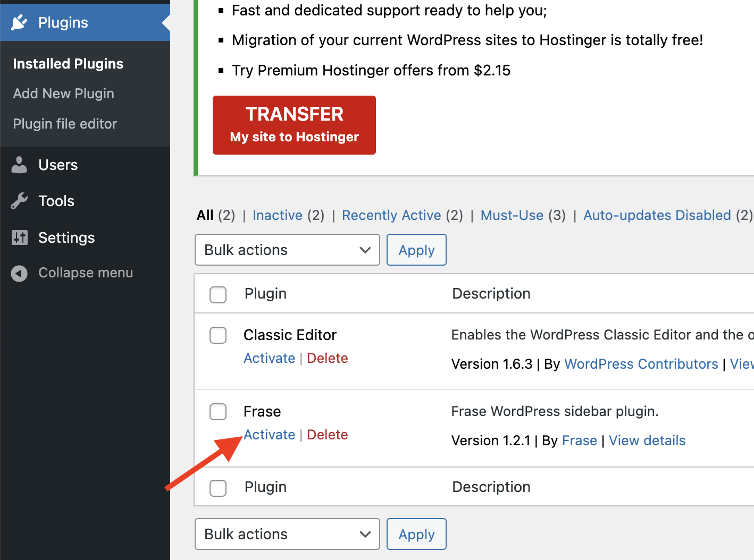Show Must-Use plugins filter
The width and height of the screenshot is (754, 560).
(x=512, y=215)
